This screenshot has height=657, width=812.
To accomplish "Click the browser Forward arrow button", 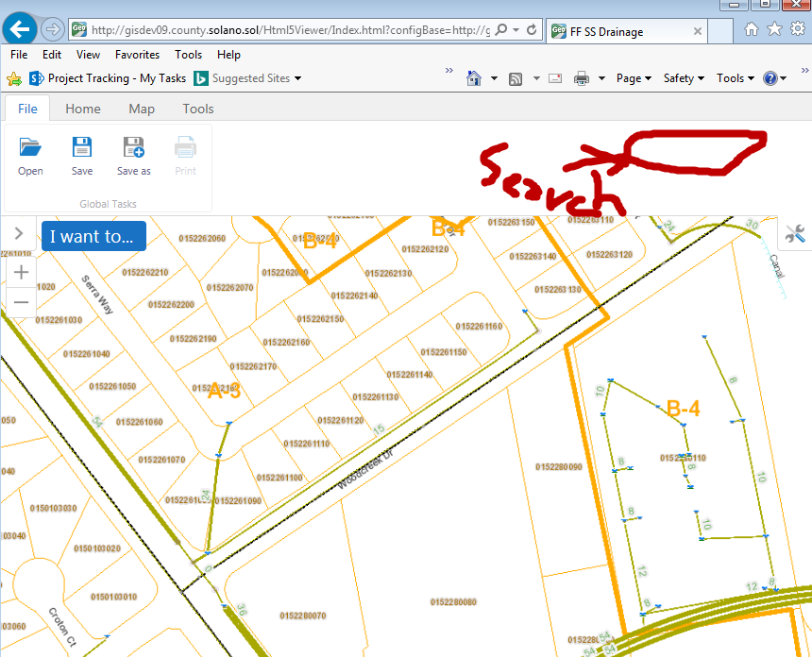I will (52, 29).
